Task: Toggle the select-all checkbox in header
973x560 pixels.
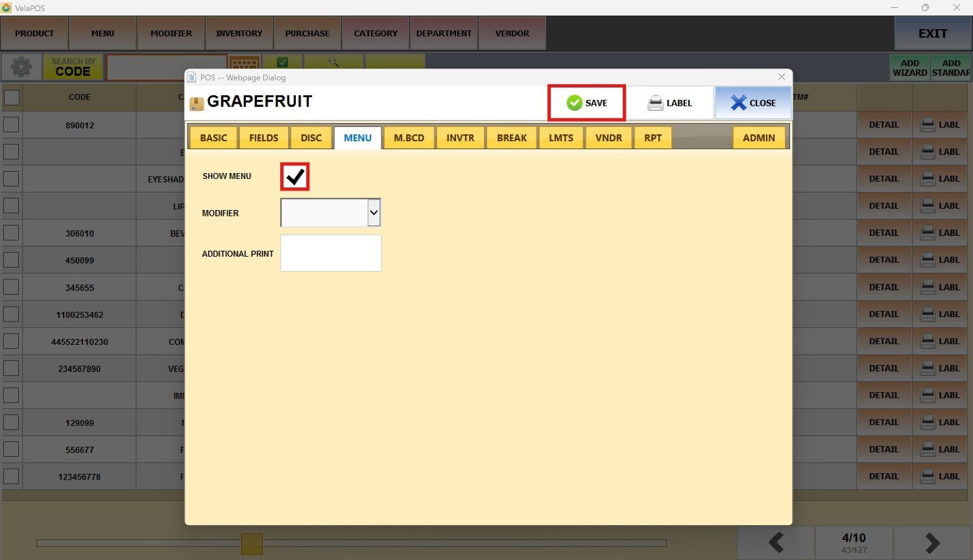Action: (x=12, y=97)
